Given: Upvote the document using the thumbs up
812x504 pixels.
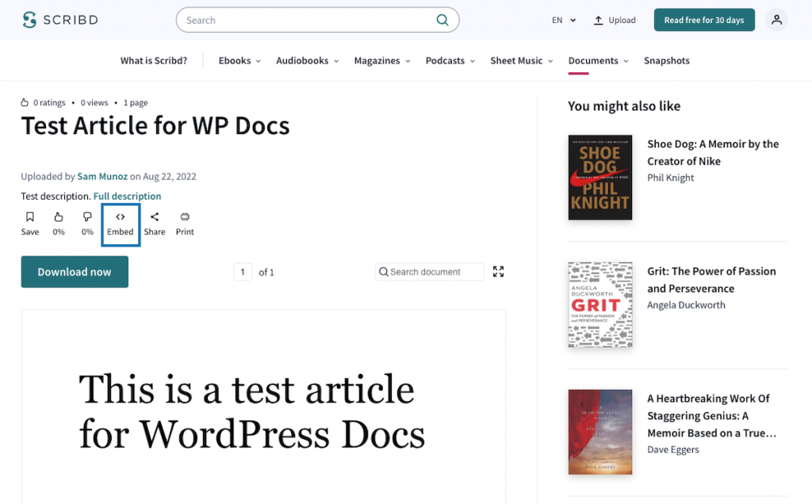Looking at the screenshot, I should pos(58,223).
